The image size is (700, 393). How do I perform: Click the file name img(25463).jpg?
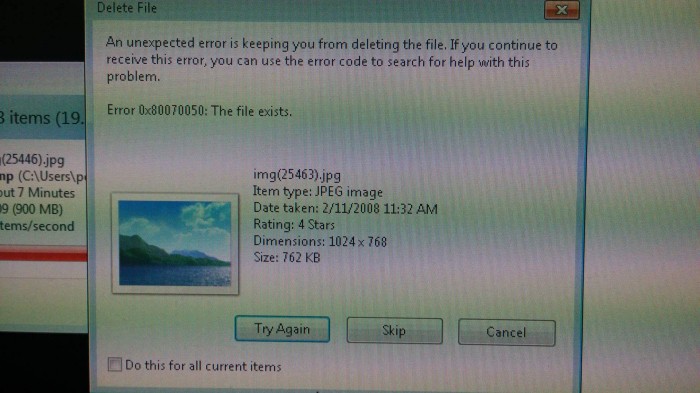[297, 174]
